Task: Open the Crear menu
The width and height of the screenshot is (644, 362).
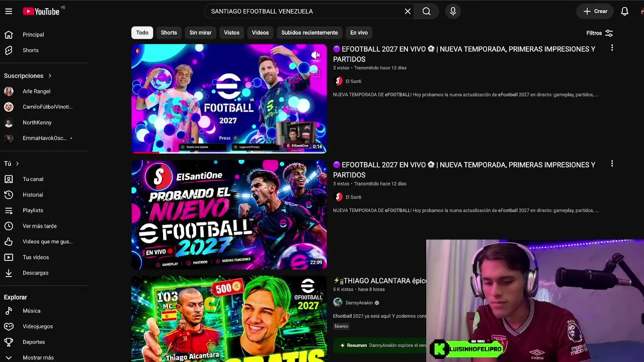Action: click(x=595, y=11)
